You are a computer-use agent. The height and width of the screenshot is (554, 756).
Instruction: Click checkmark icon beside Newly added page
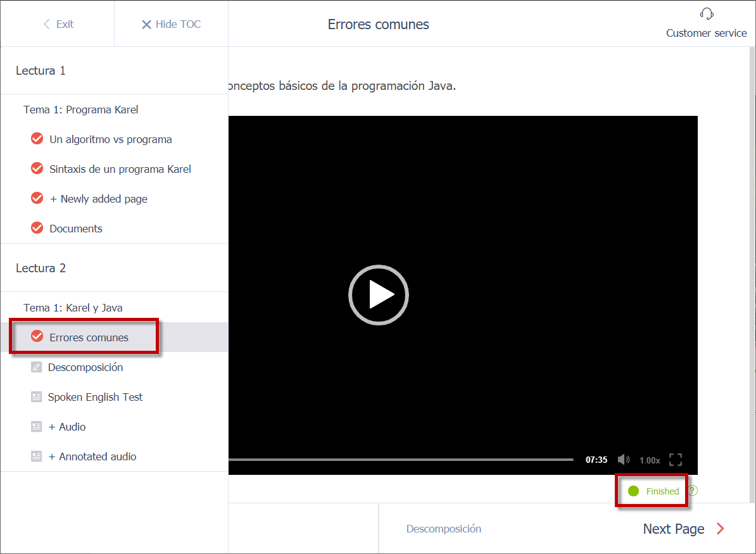tap(37, 198)
